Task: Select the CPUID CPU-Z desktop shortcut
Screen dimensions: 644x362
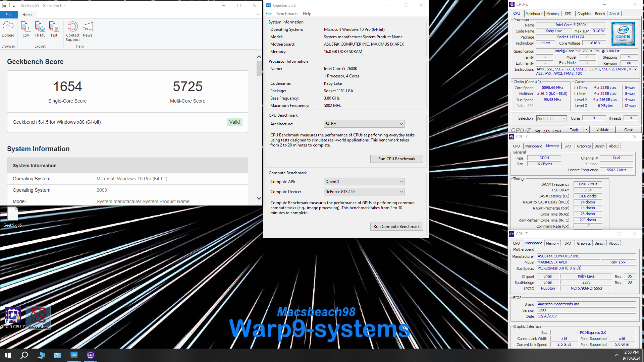Action: 13,318
